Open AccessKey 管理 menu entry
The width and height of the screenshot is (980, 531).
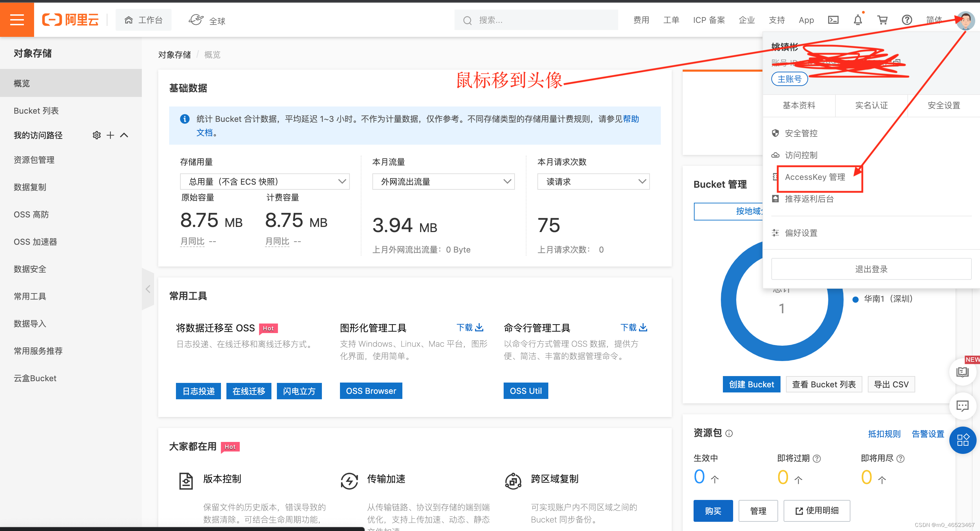[815, 177]
